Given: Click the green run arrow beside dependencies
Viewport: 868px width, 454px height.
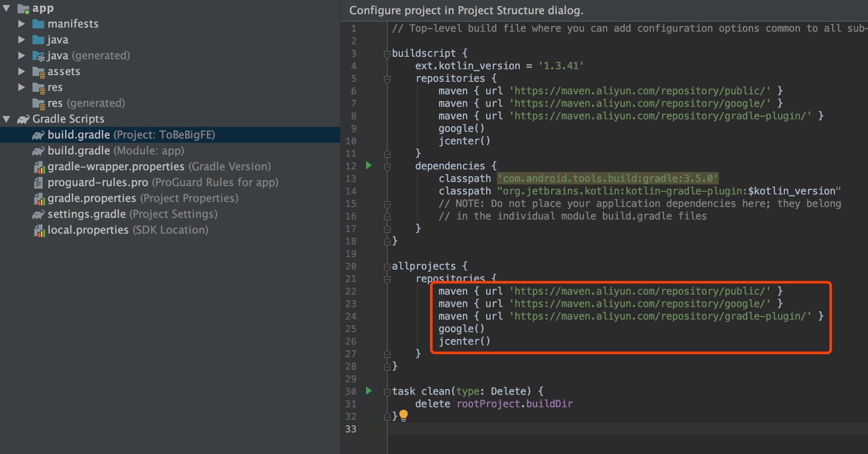Looking at the screenshot, I should coord(369,166).
